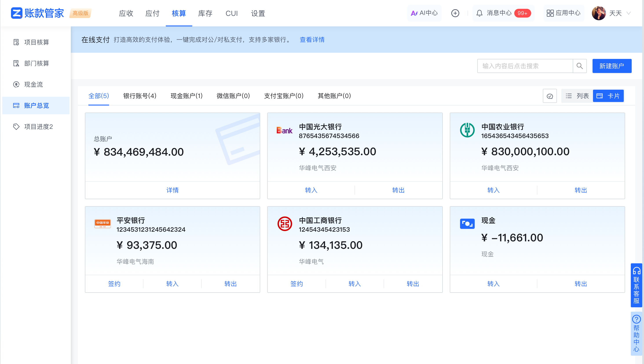The height and width of the screenshot is (364, 644).
Task: Click the 新建账户 button
Action: pyautogui.click(x=611, y=66)
